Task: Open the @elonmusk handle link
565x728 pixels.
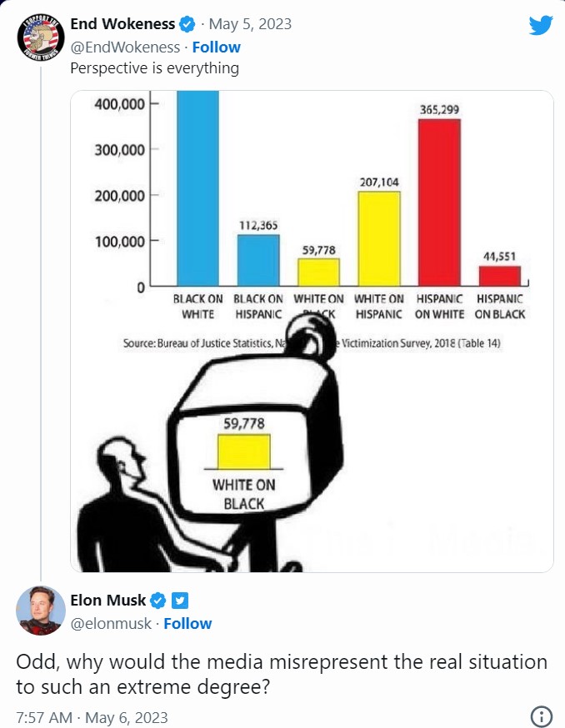Action: click(111, 624)
